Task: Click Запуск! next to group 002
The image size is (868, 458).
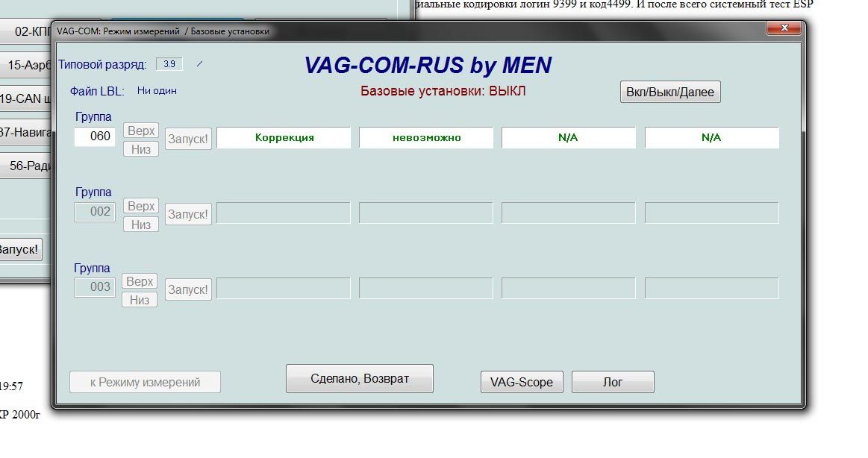Action: [x=188, y=214]
